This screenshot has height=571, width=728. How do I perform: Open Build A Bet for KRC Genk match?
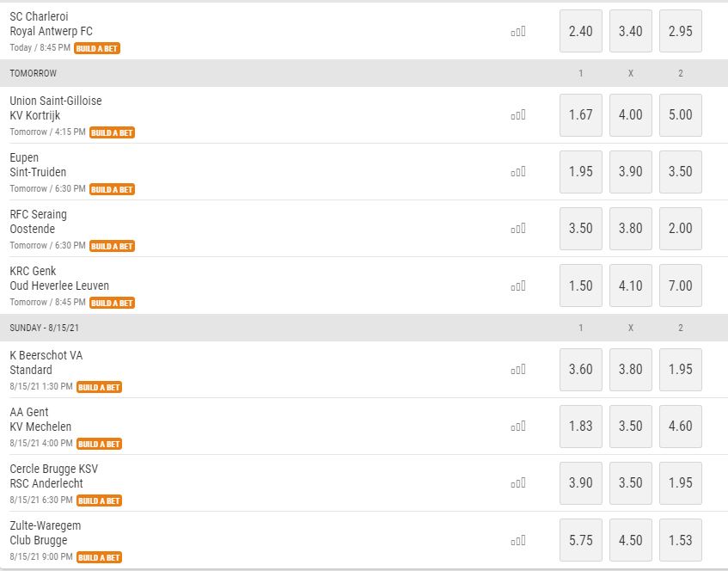coord(112,303)
